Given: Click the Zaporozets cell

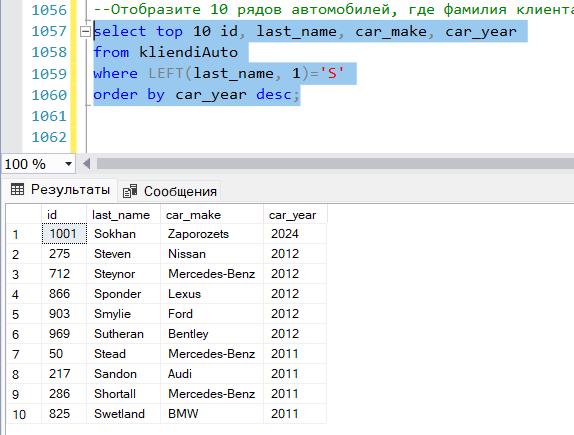Looking at the screenshot, I should (x=212, y=234).
